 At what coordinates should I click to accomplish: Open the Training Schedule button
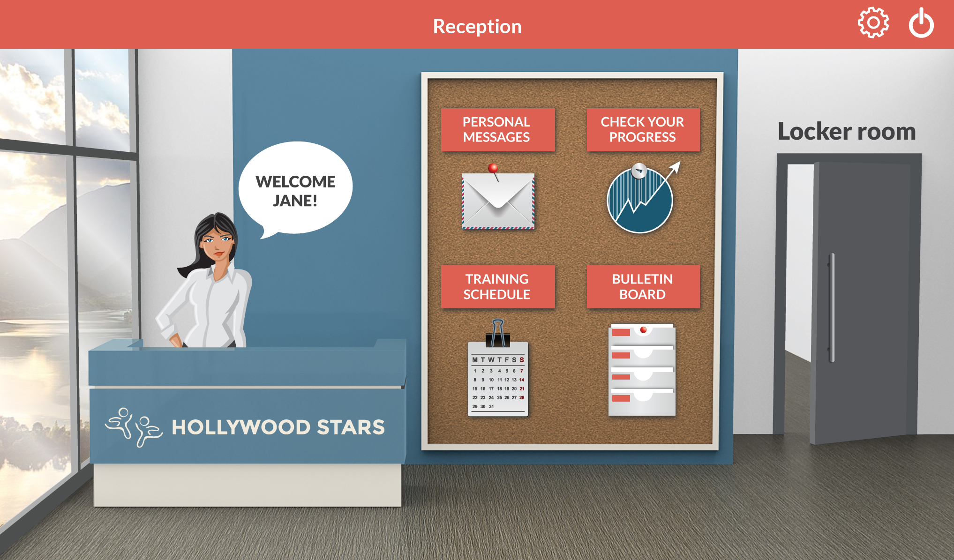point(498,286)
